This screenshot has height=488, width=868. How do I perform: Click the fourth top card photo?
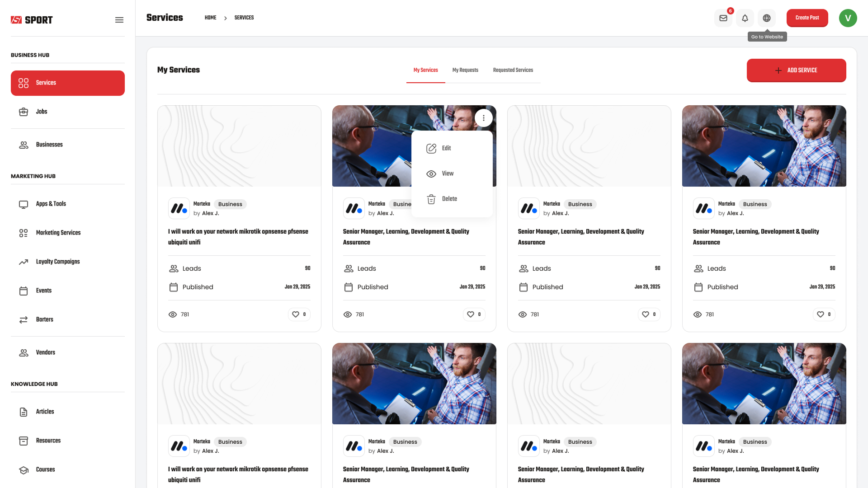tap(764, 146)
